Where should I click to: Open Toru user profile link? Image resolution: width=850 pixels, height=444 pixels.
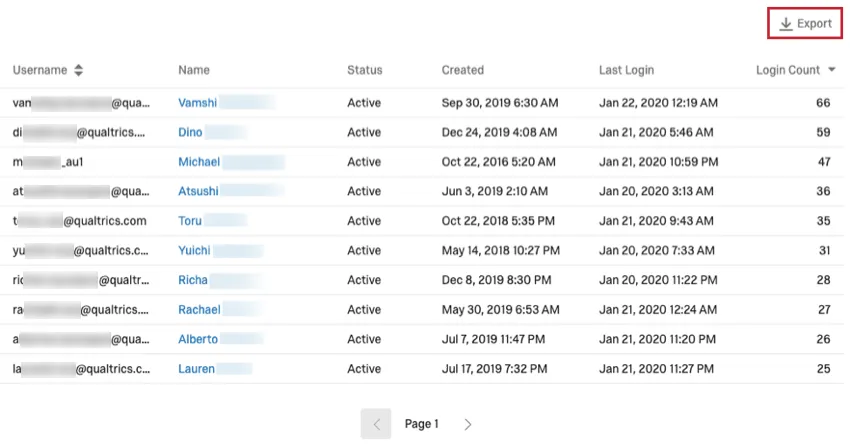(x=190, y=221)
